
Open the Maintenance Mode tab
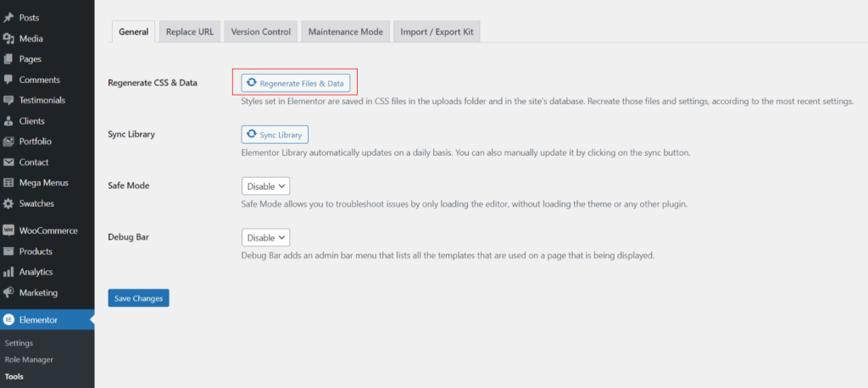pyautogui.click(x=346, y=31)
